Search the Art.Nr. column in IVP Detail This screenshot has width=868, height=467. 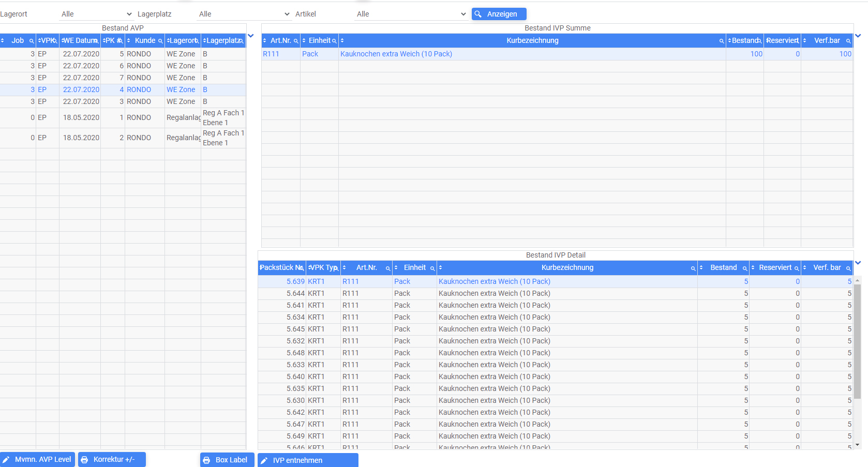click(x=388, y=268)
